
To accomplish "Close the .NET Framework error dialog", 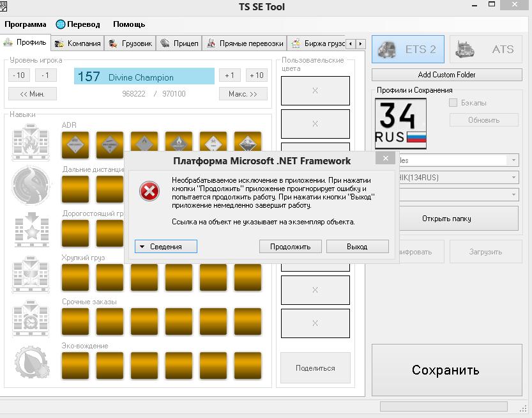I will (384, 159).
